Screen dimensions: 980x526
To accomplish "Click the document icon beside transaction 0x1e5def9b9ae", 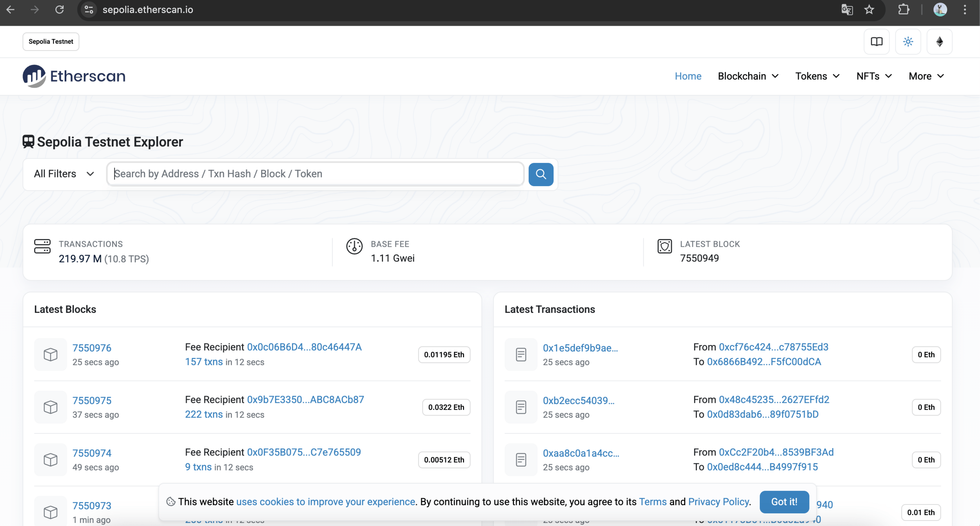I will (x=521, y=354).
